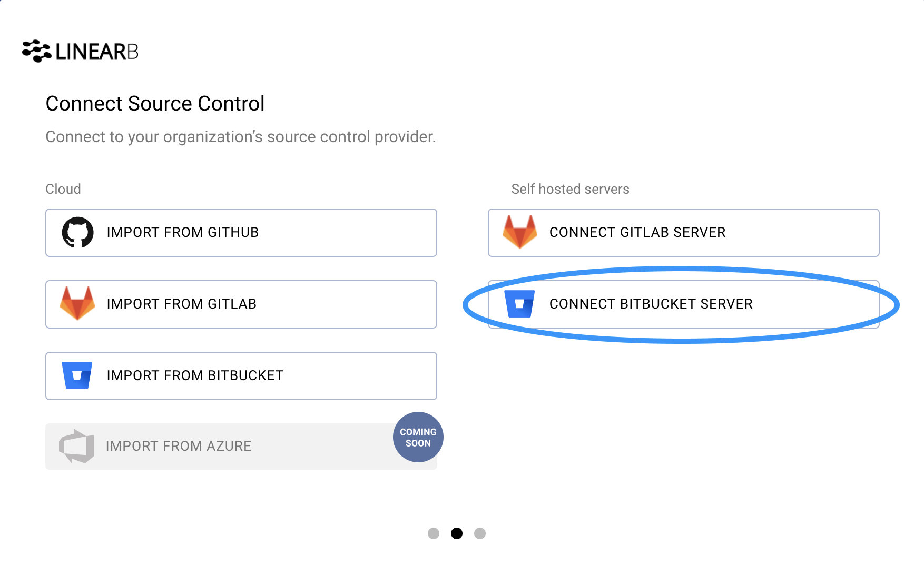Click the Bitbucket bucket icon under Cloud

click(x=77, y=375)
